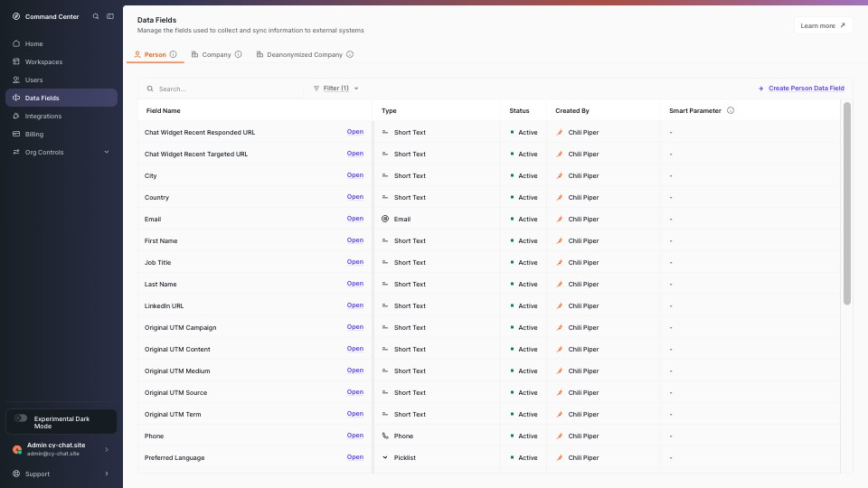Open Chat Widget Recent Responded URL field
This screenshot has width=868, height=488.
point(354,132)
